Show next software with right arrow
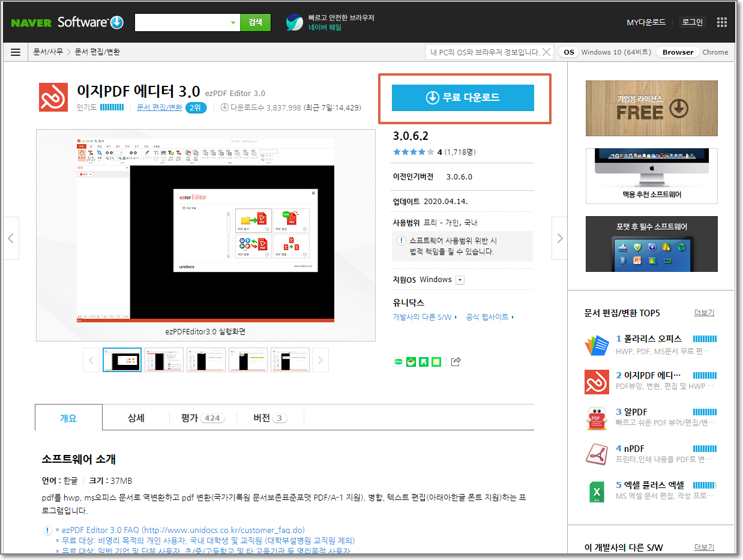The image size is (743, 560). pos(560,238)
